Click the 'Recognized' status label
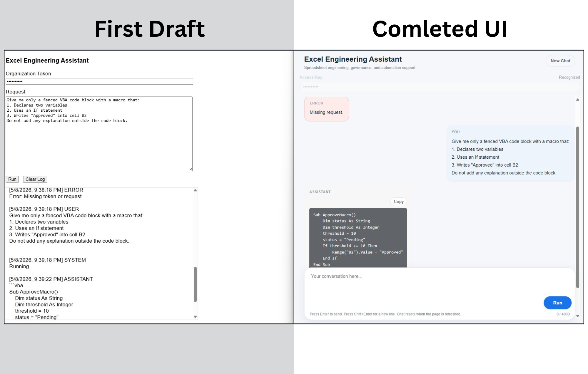Screen dimensions: 588x374 [x=569, y=77]
